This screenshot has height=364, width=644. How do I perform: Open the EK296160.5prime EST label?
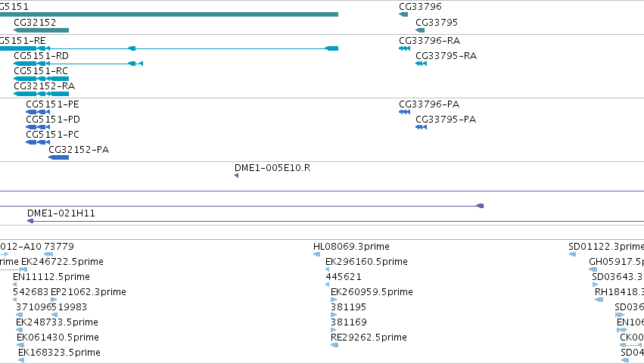(366, 262)
